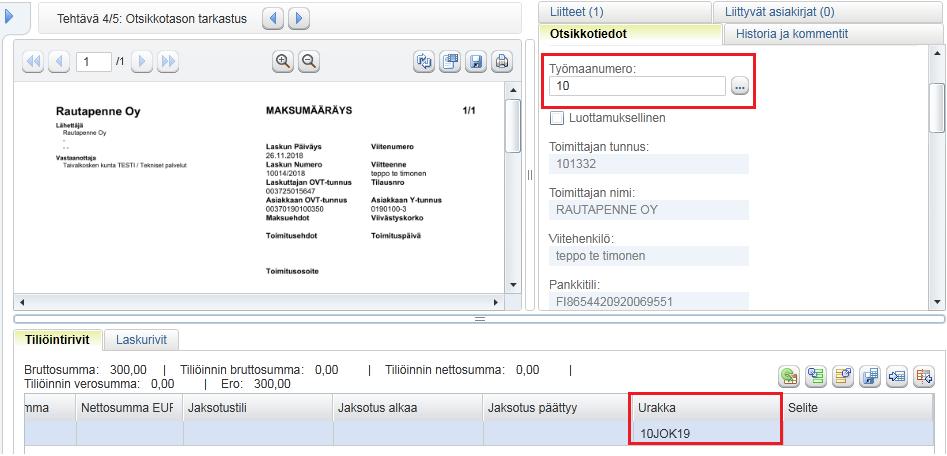Click the yellow rows expand icon
The image size is (947, 456).
(843, 377)
